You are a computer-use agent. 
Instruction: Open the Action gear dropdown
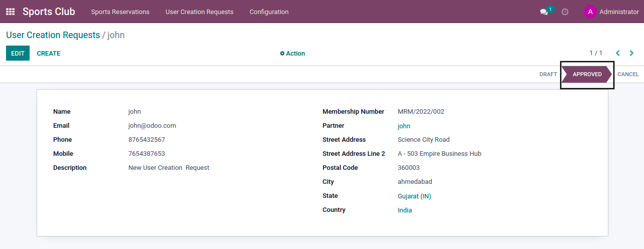(x=292, y=54)
